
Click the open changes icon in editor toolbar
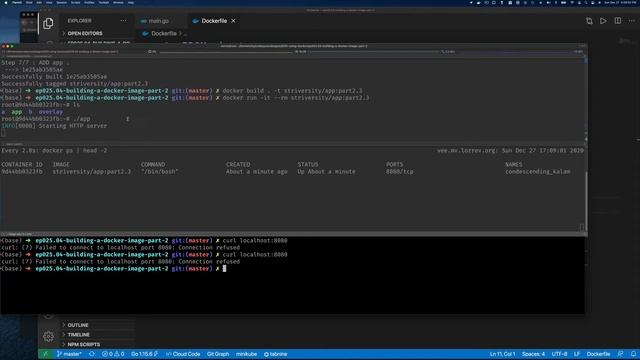[589, 21]
